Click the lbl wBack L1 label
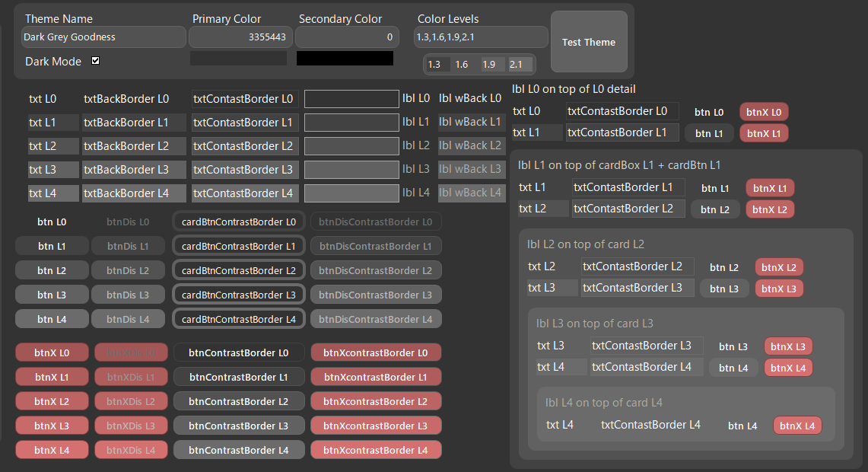The width and height of the screenshot is (868, 472). [x=470, y=122]
